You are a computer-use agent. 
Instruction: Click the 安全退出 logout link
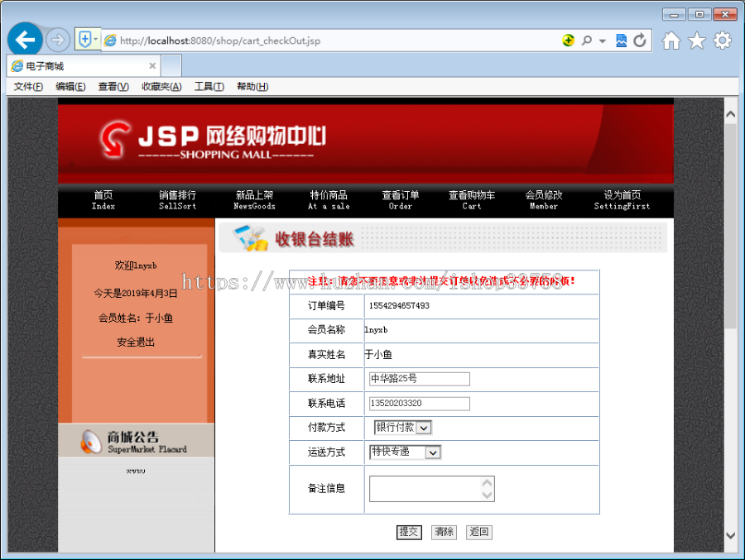136,342
